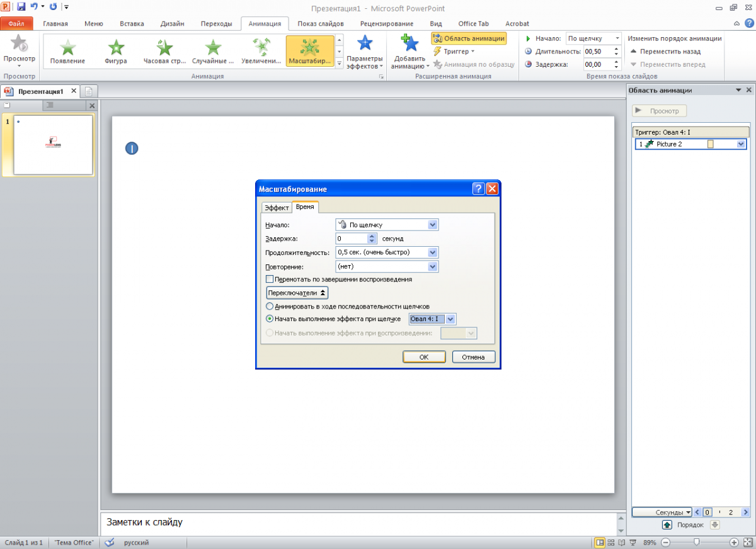Close the slide thumbnails pane

91,105
